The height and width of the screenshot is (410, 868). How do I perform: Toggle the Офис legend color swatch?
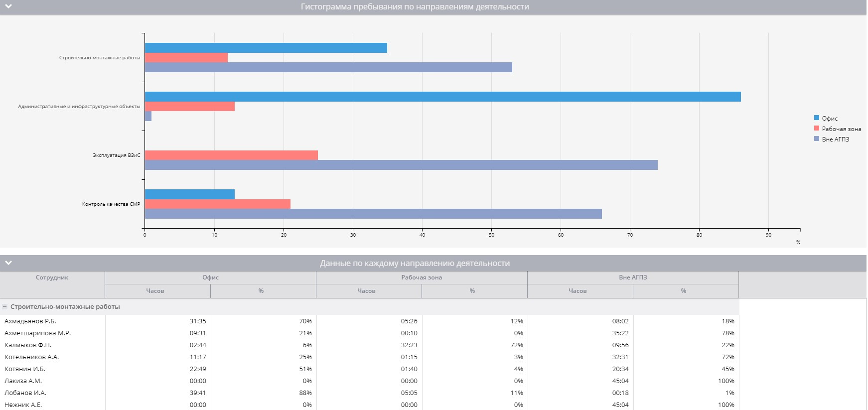click(x=817, y=118)
